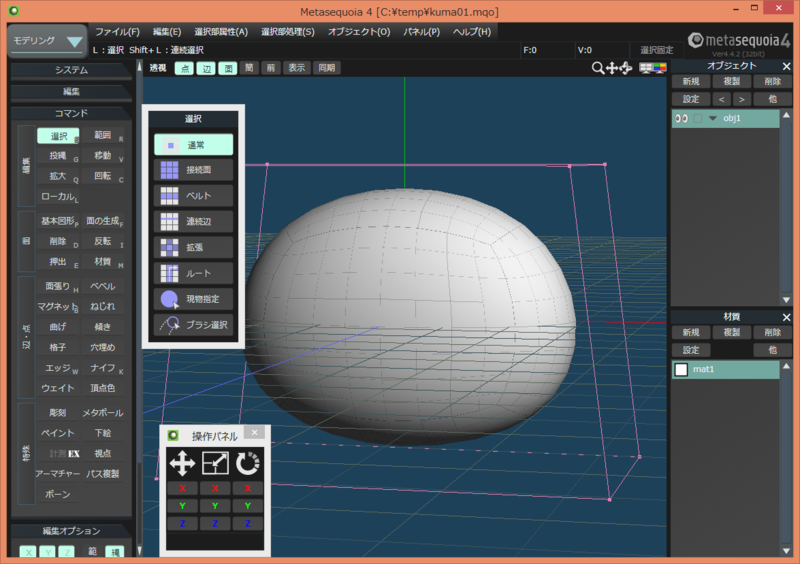Toggle obj1 visibility eye icon
800x564 pixels.
click(x=681, y=118)
